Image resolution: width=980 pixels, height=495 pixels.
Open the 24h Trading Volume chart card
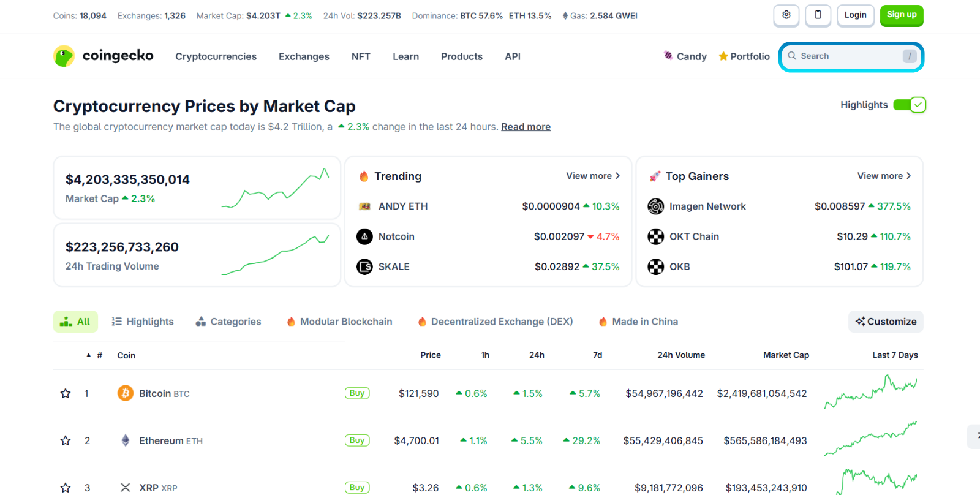pos(197,255)
